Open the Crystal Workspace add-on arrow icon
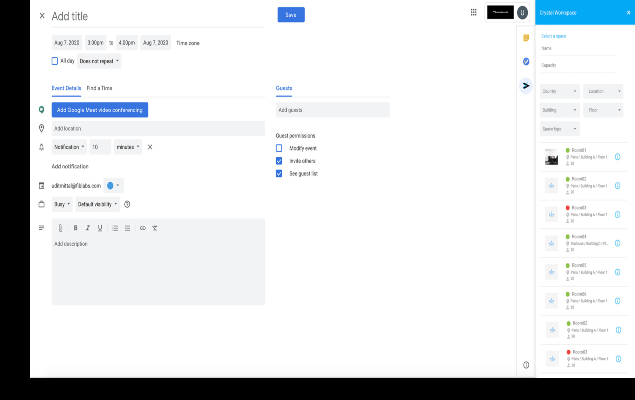 (x=526, y=85)
